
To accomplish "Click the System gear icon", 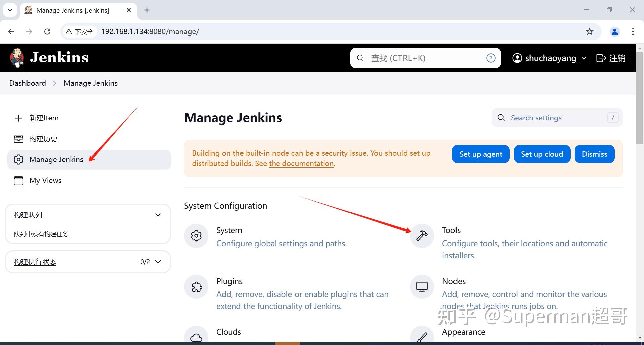I will point(196,235).
